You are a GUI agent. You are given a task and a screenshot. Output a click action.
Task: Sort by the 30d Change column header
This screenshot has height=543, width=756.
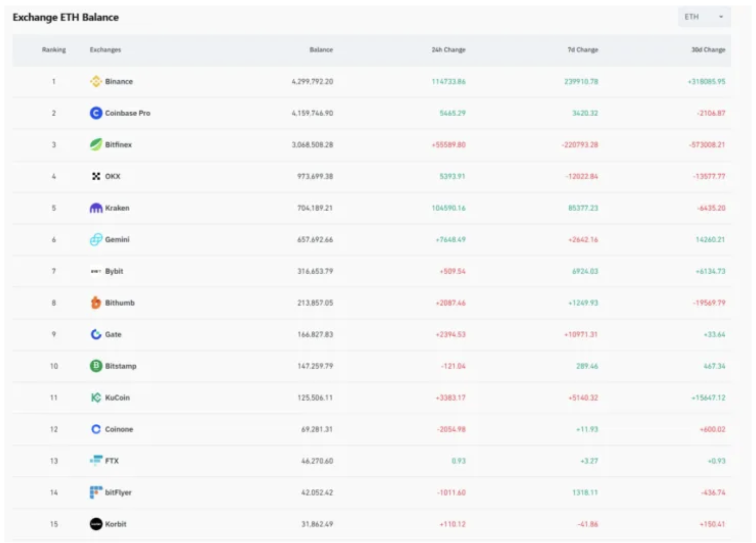pyautogui.click(x=708, y=50)
